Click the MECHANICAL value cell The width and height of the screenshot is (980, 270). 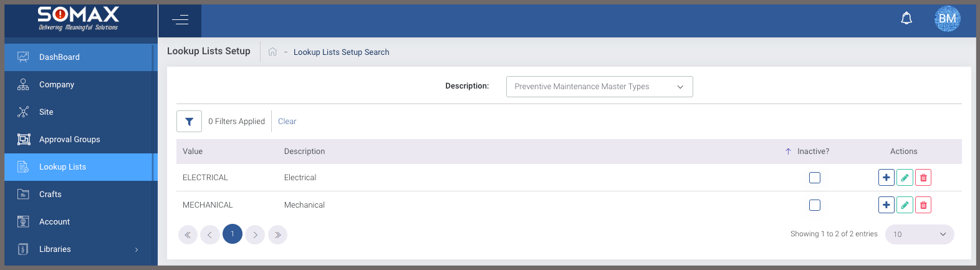(208, 205)
